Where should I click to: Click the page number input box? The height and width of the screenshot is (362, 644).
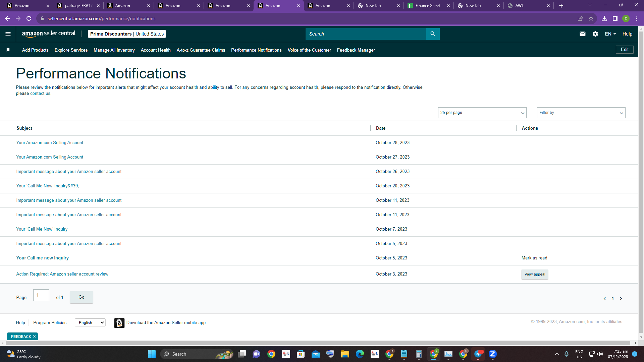click(41, 295)
